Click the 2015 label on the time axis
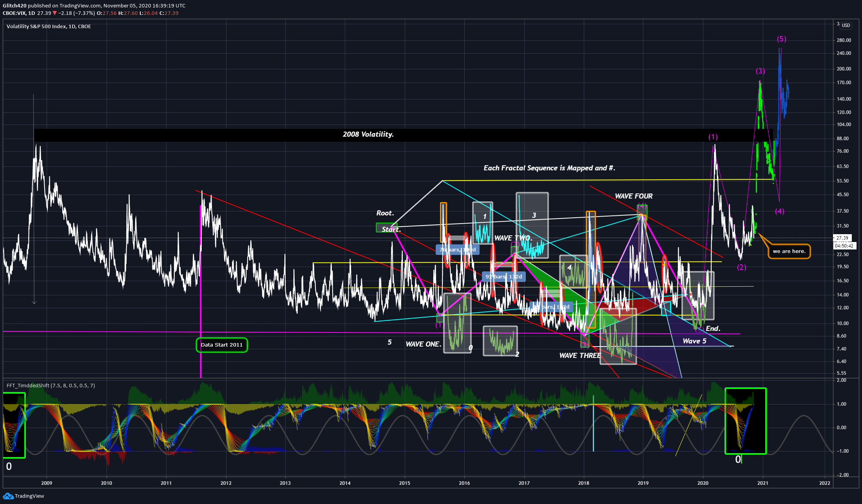Viewport: 862px width, 504px height. (405, 483)
